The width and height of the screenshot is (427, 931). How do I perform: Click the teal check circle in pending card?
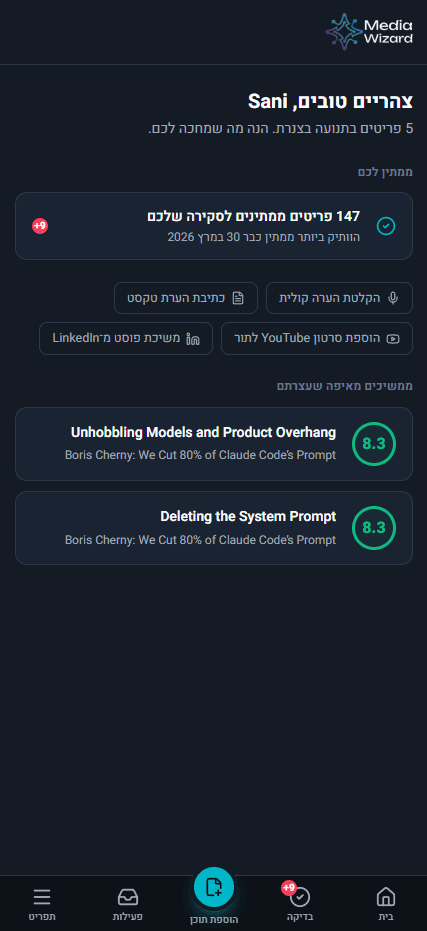tap(386, 226)
